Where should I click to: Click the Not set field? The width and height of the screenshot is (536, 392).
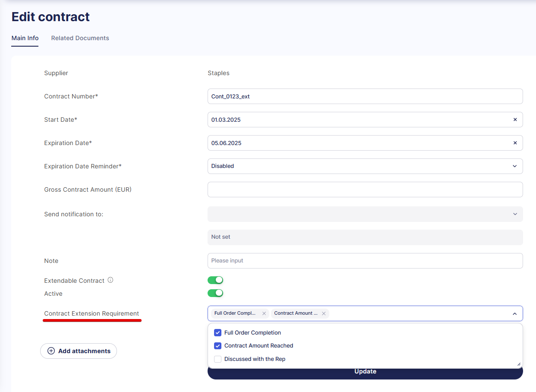click(365, 237)
